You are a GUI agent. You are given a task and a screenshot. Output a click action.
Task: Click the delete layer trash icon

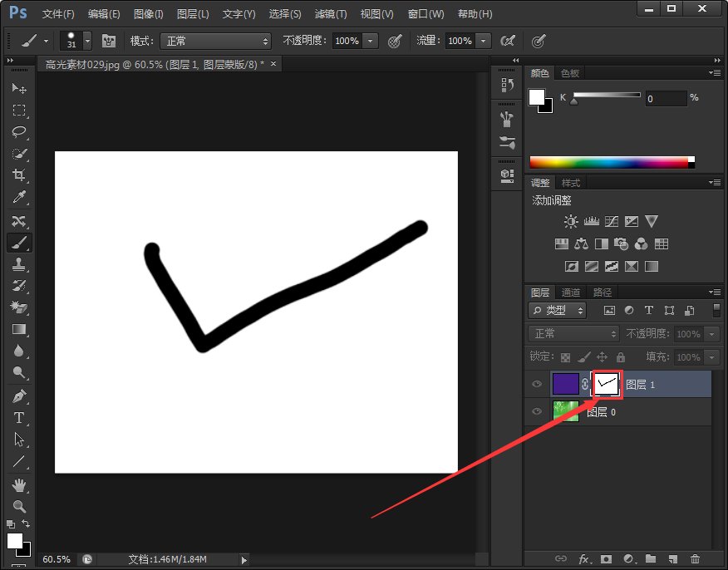click(x=695, y=559)
